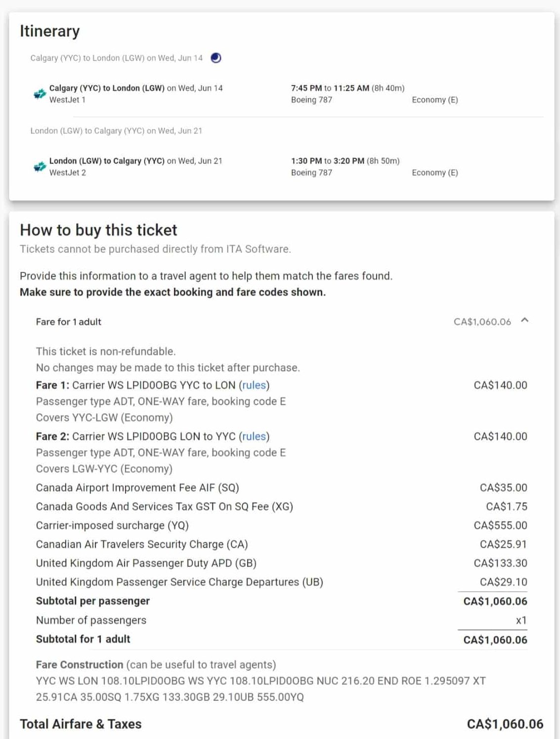
Task: Click the overnight flight moon icon
Action: (x=216, y=58)
